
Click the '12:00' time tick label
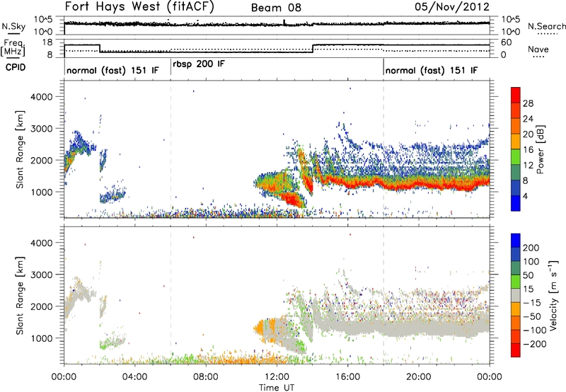(277, 377)
